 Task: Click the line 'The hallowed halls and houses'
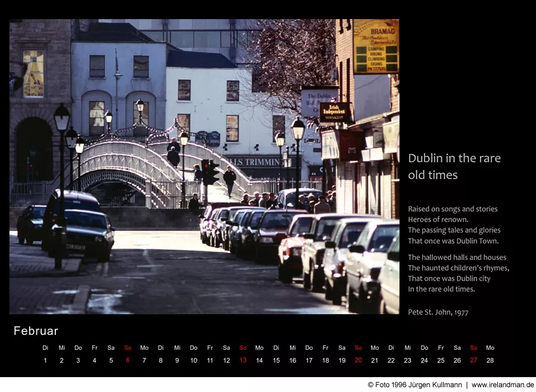[457, 258]
